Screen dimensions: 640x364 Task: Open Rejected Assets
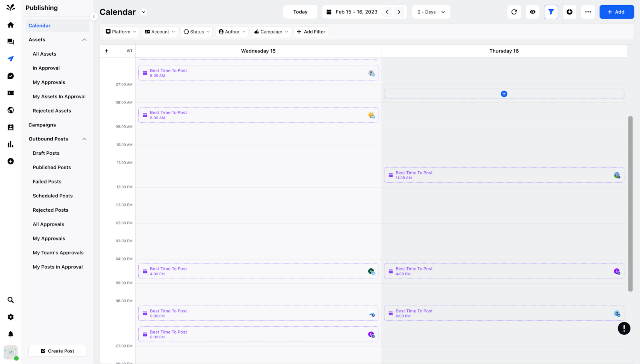pyautogui.click(x=52, y=111)
